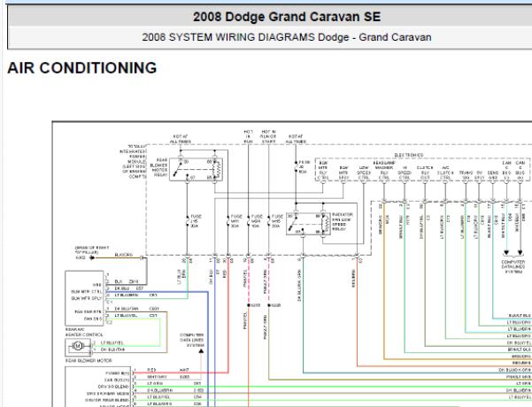Click the 'HOT IN RUN OR START' label
The width and height of the screenshot is (532, 407).
tap(268, 136)
